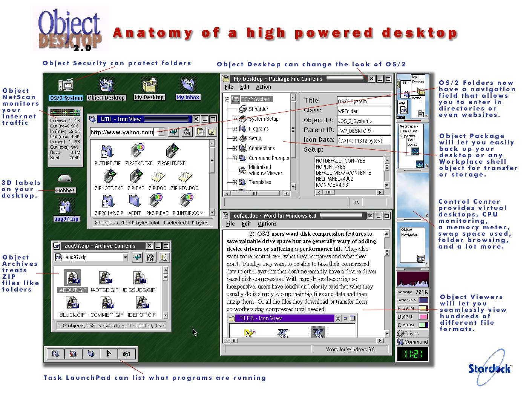
Task: Click the Title field containing OS/2 System
Action: (363, 101)
